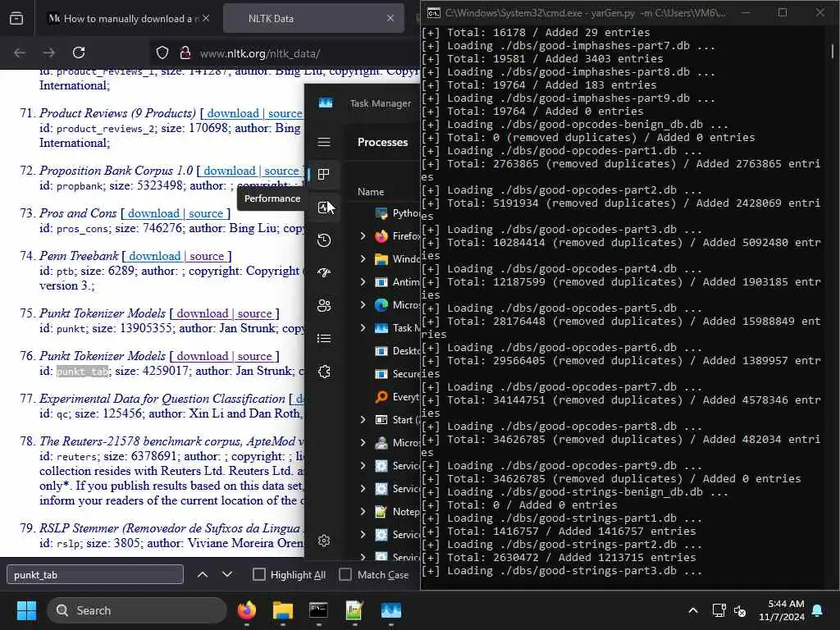Switch to Command Prompt taskbar icon
Image resolution: width=840 pixels, height=630 pixels.
click(x=318, y=610)
